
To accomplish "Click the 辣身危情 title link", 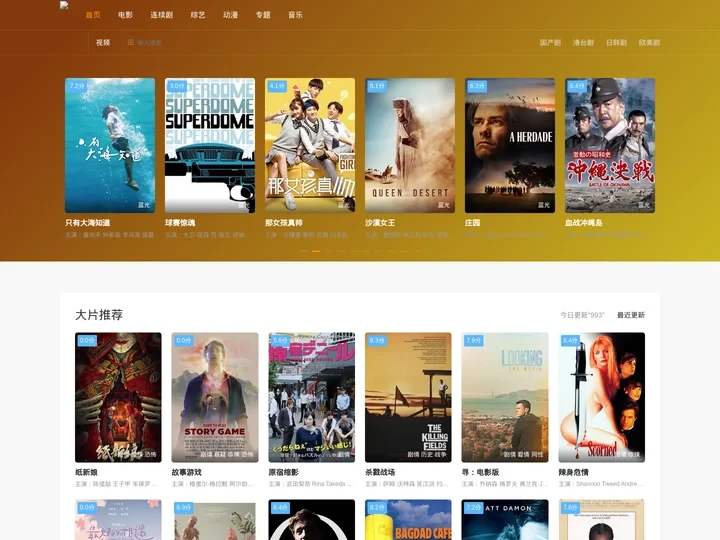I will click(574, 472).
